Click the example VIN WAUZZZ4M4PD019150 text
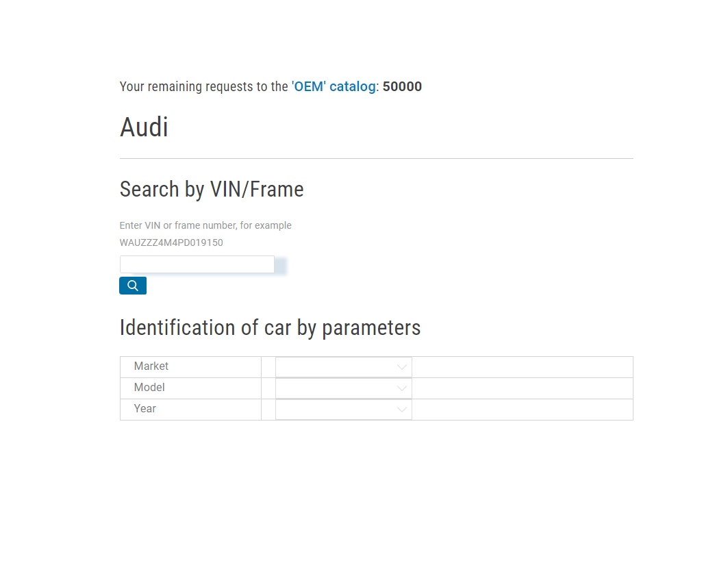Image resolution: width=728 pixels, height=563 pixels. point(171,242)
